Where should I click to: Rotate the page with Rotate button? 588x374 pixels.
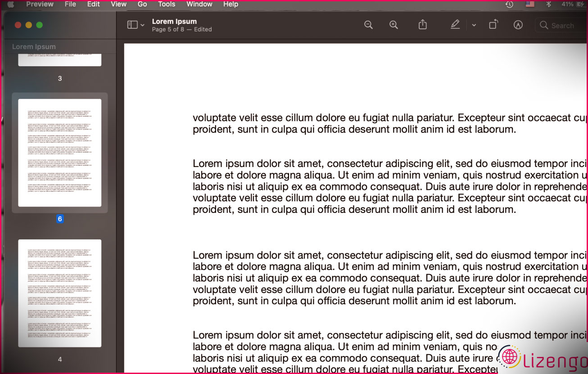493,25
